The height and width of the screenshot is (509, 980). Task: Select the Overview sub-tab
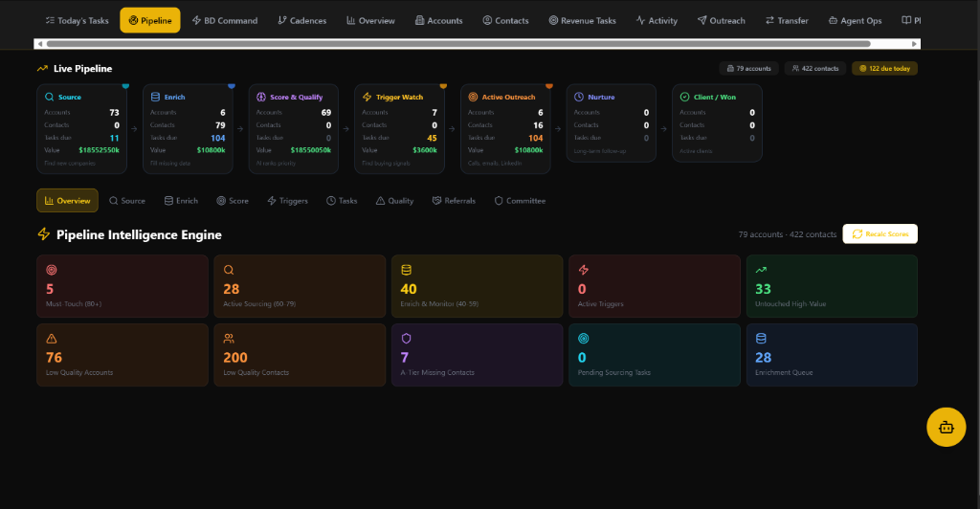coord(68,201)
